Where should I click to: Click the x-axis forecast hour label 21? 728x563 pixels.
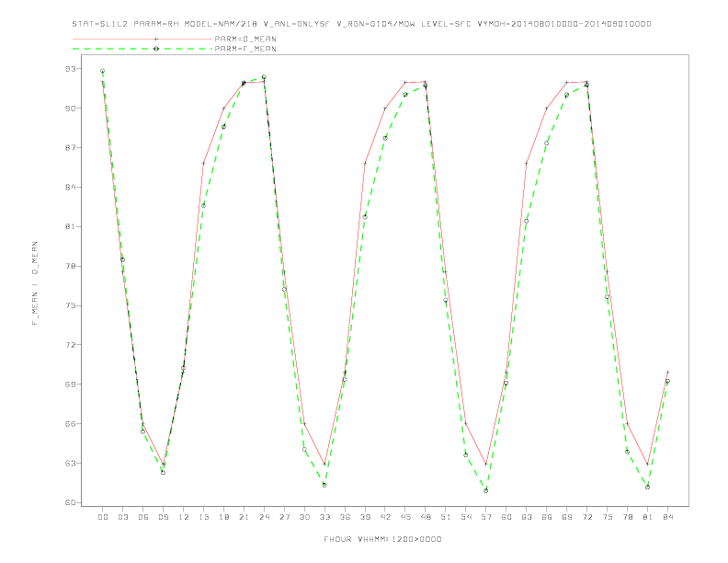click(x=244, y=517)
